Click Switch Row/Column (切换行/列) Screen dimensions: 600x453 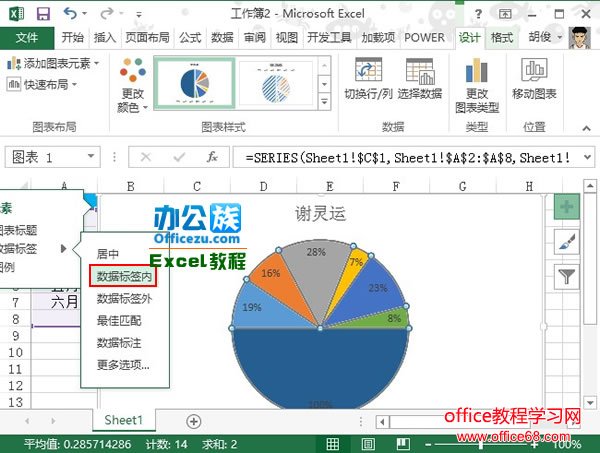pyautogui.click(x=368, y=78)
